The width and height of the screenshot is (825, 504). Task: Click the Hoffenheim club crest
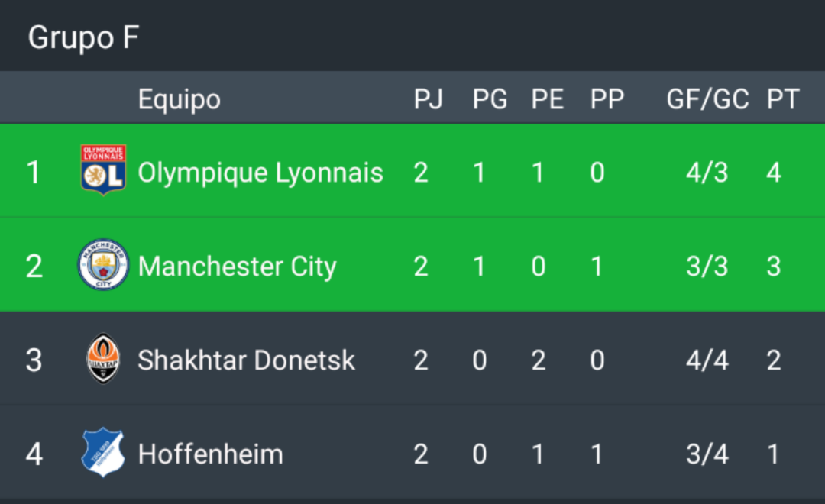(103, 452)
